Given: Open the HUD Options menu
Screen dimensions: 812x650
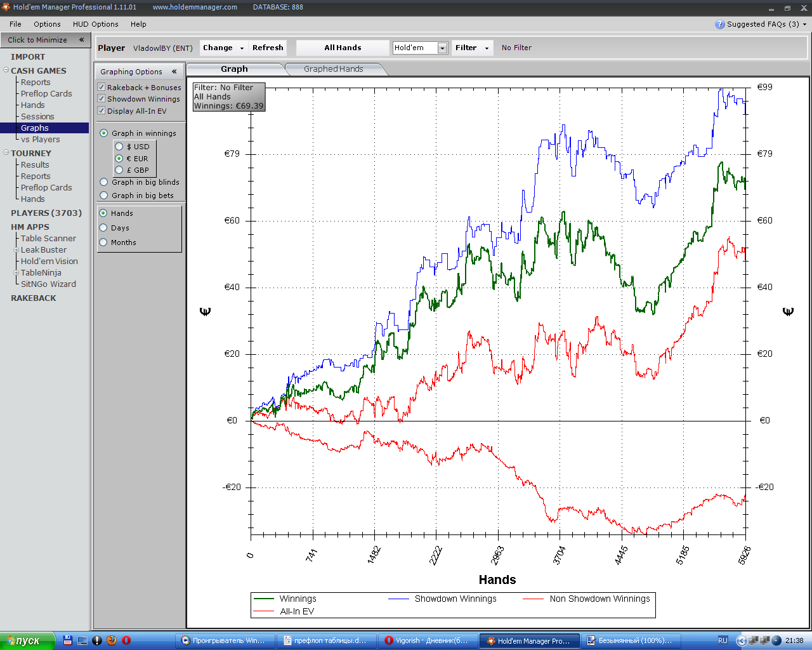Looking at the screenshot, I should 95,24.
